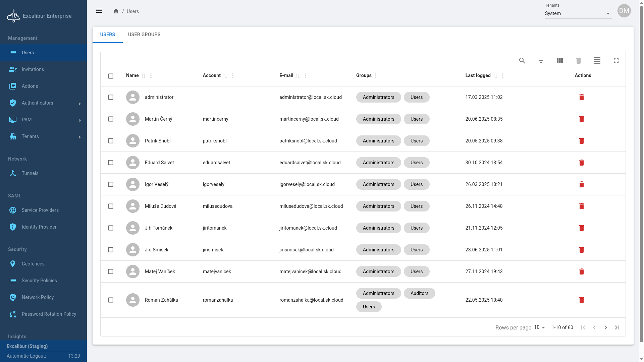644x362 pixels.
Task: Tick the checkbox for Roman Zahálka
Action: tap(111, 300)
